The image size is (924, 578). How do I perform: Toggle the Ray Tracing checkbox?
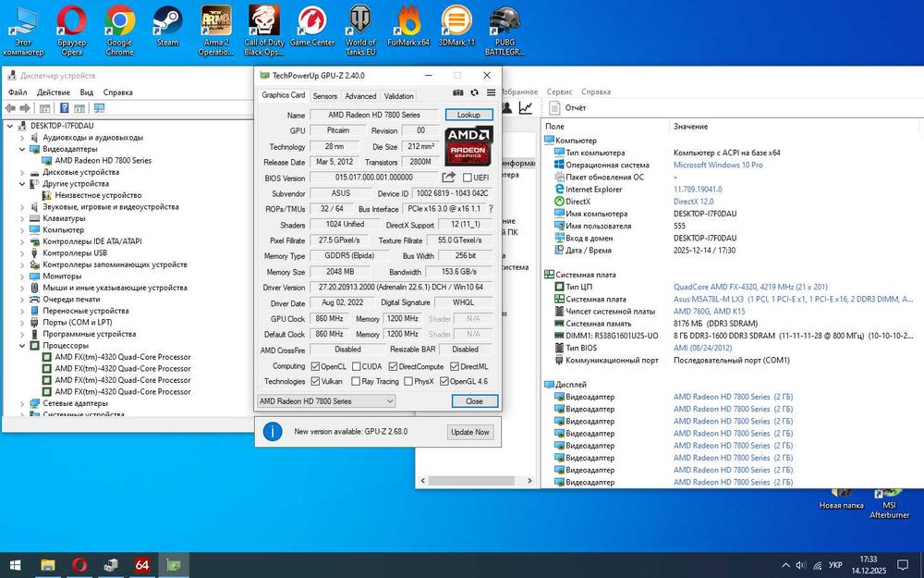click(356, 382)
